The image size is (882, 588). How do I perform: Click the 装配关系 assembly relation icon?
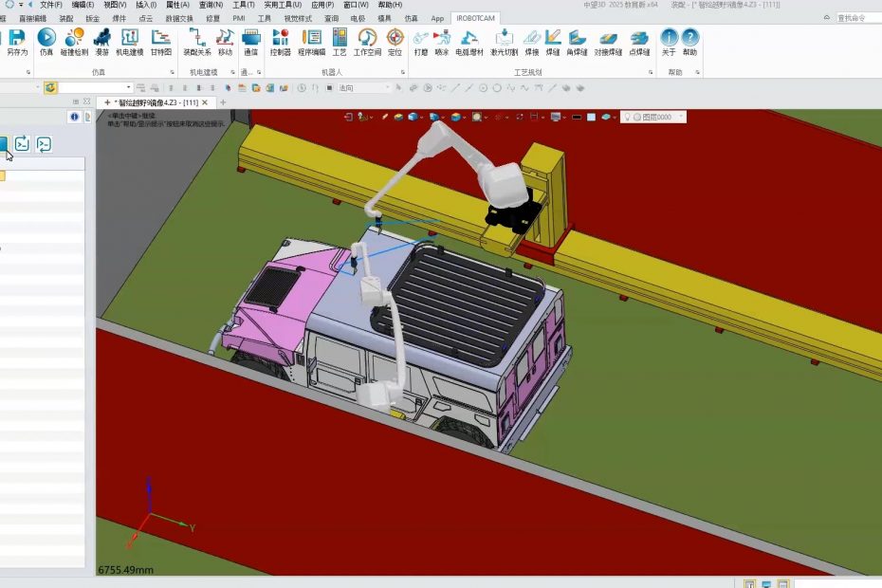point(197,42)
